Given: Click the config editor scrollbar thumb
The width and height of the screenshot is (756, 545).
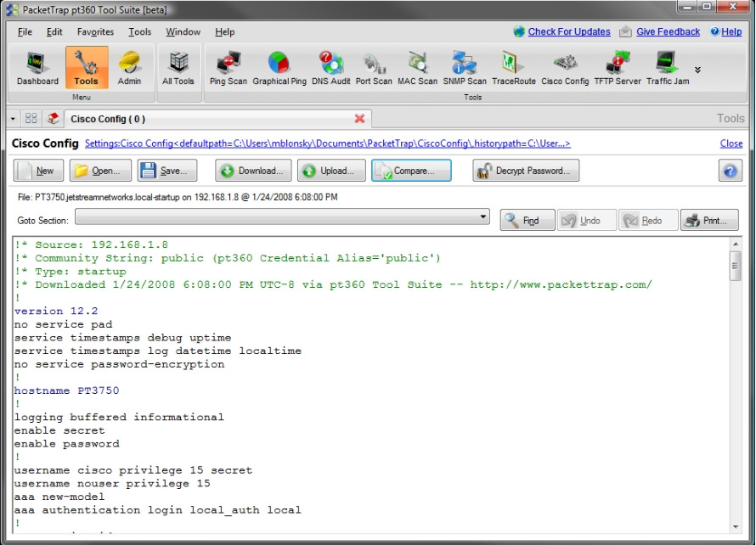Looking at the screenshot, I should click(736, 266).
